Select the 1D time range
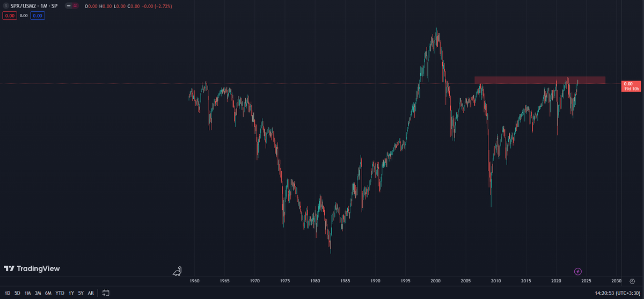The image size is (644, 299). click(x=8, y=293)
